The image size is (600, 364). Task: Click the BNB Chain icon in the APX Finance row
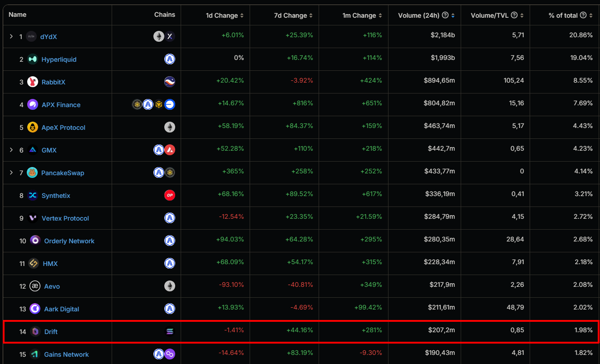(159, 104)
